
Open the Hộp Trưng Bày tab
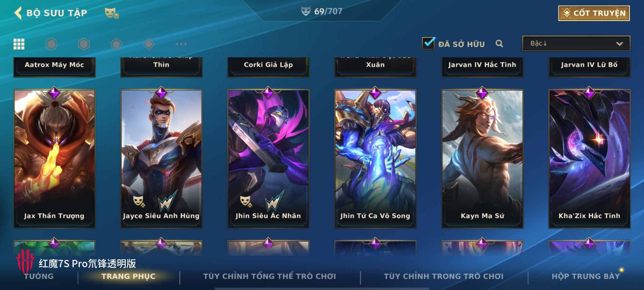[586, 276]
